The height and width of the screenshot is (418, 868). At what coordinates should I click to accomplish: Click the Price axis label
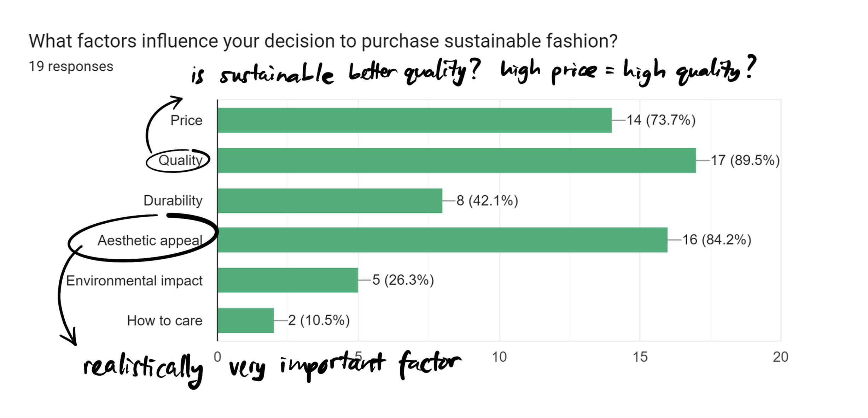[186, 120]
